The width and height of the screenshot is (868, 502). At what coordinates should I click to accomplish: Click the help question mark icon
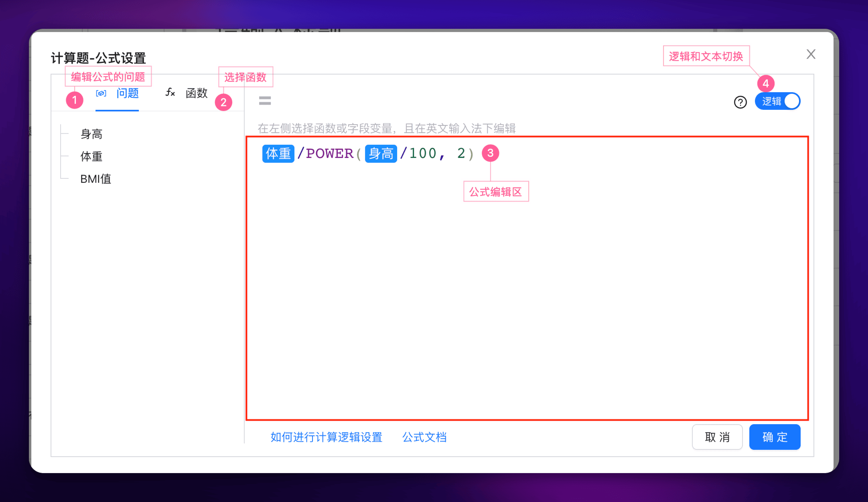tap(740, 102)
